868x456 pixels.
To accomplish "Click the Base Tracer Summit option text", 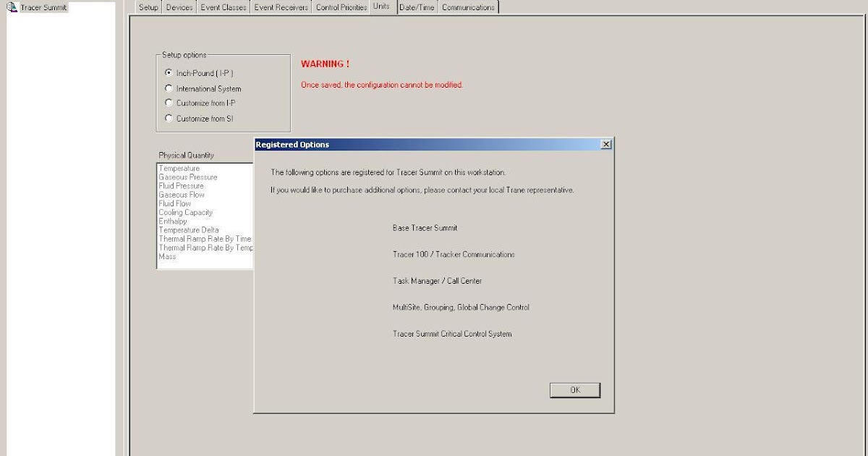I will pos(425,228).
